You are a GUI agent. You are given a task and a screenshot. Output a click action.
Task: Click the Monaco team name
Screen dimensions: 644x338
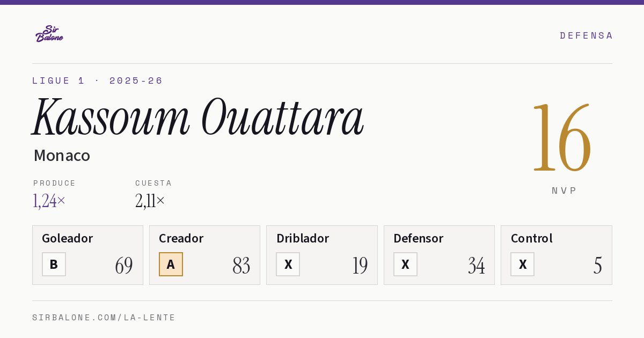click(x=62, y=156)
